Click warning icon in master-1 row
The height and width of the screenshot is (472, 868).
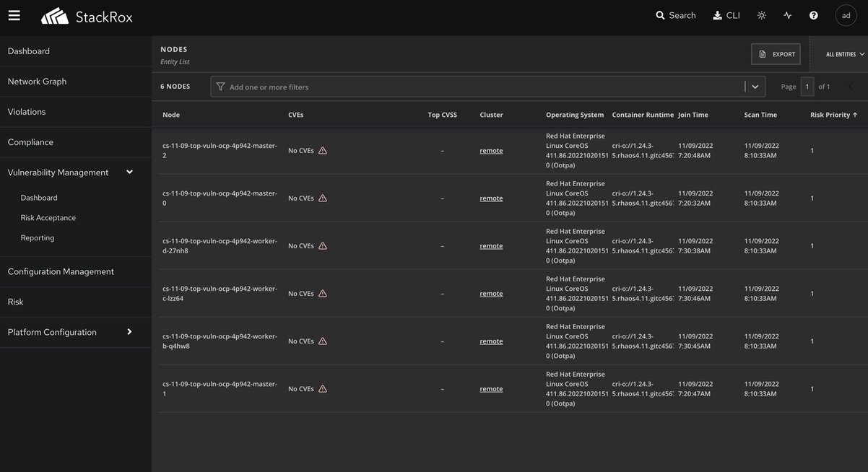coord(323,389)
